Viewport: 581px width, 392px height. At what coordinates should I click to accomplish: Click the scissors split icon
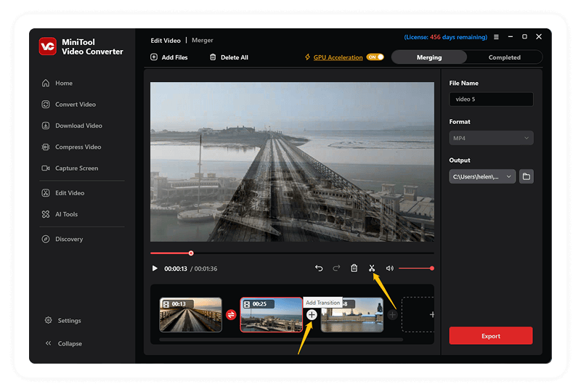pyautogui.click(x=372, y=268)
